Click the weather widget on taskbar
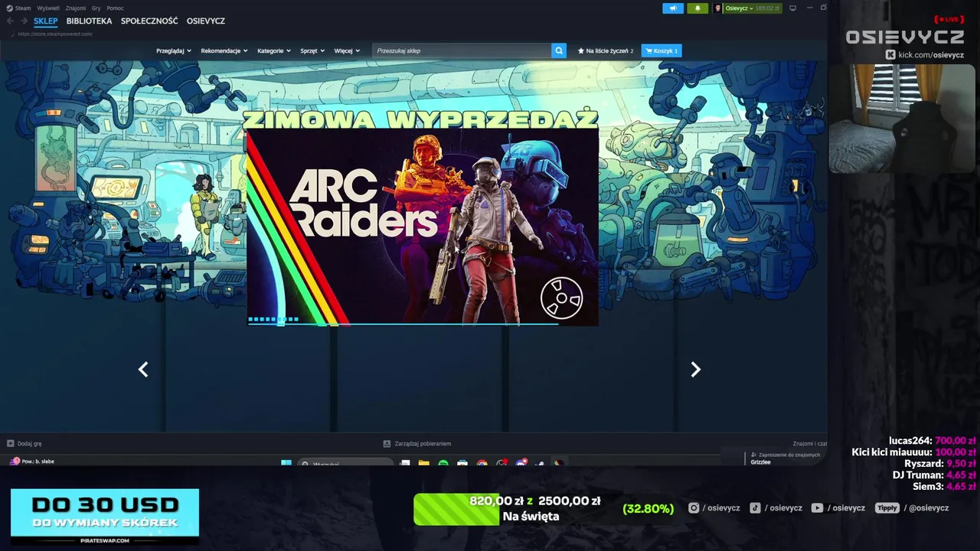This screenshot has height=551, width=980. coord(32,461)
